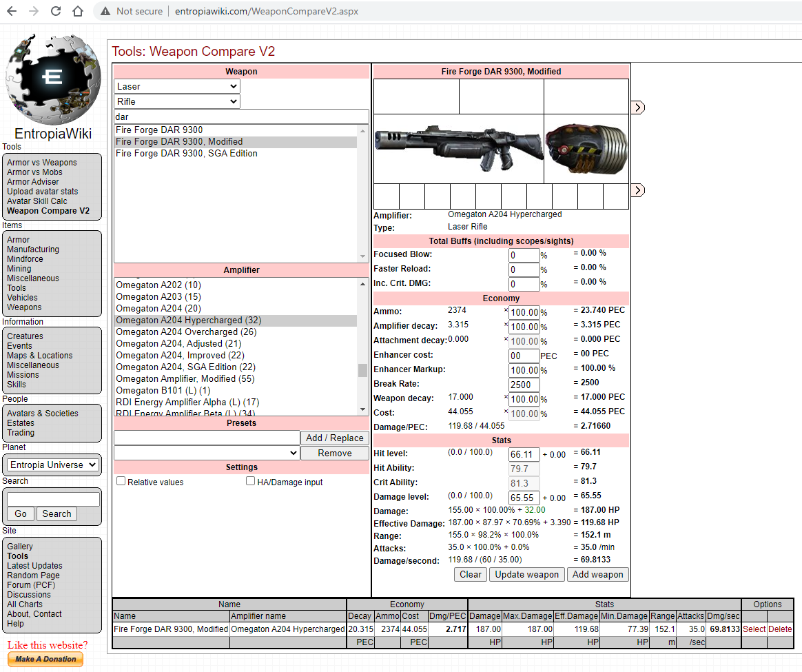Viewport: 802px width, 672px height.
Task: Open the Creatures information link
Action: pyautogui.click(x=25, y=336)
